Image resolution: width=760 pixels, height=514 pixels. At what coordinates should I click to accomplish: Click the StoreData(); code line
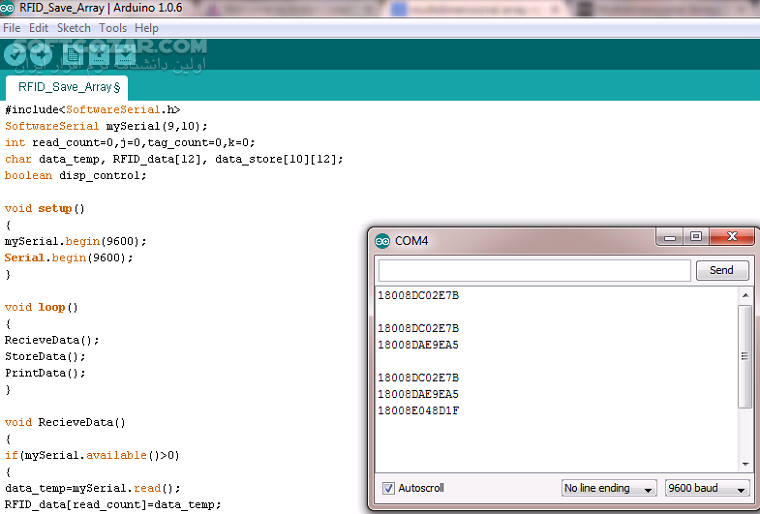click(x=45, y=356)
